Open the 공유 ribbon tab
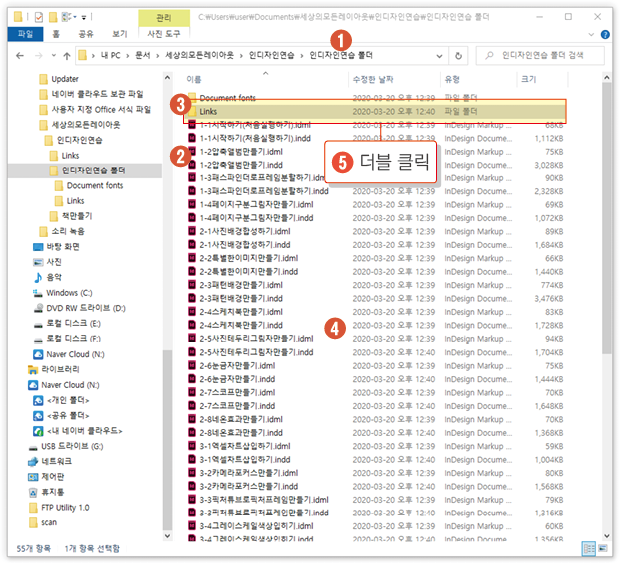 pos(86,34)
